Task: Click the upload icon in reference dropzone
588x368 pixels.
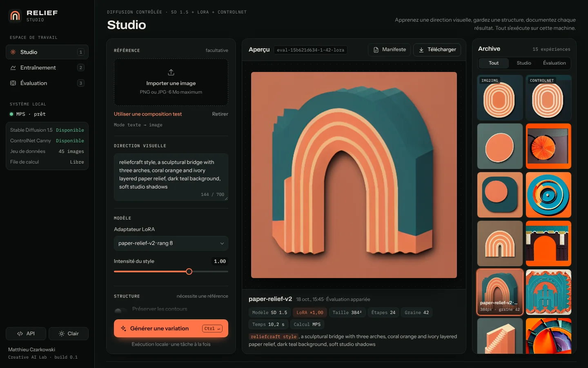Action: pyautogui.click(x=171, y=72)
